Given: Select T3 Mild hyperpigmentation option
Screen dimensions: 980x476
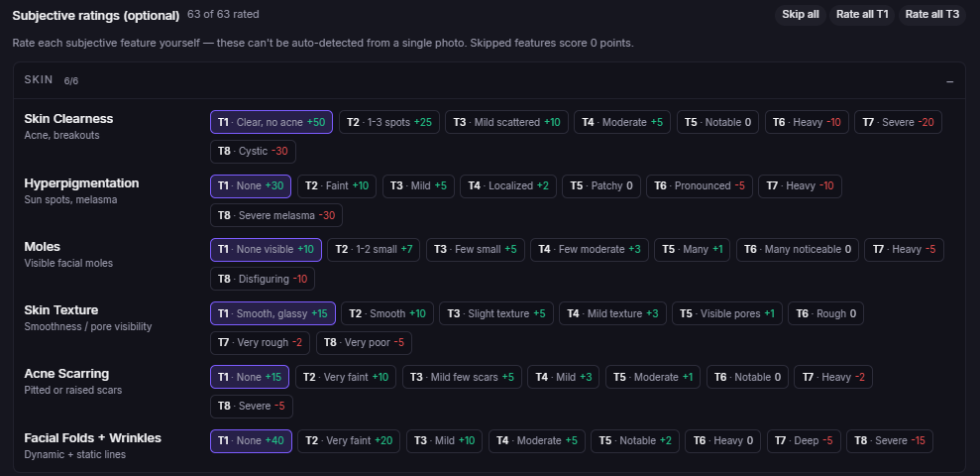Looking at the screenshot, I should pyautogui.click(x=419, y=186).
